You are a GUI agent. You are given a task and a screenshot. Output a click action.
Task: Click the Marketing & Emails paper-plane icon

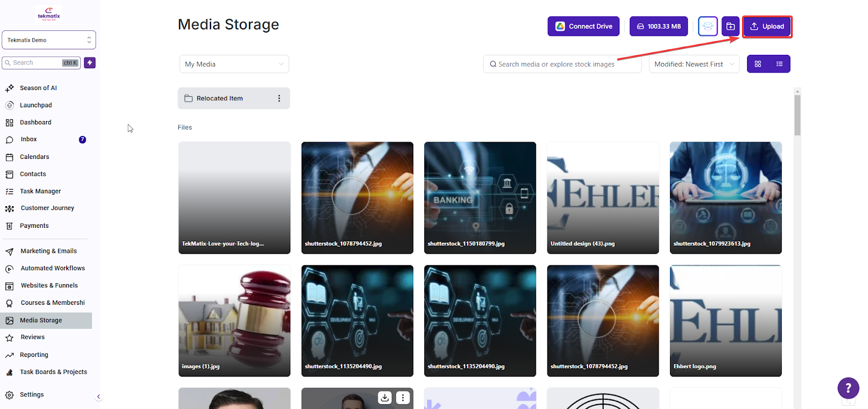click(9, 252)
